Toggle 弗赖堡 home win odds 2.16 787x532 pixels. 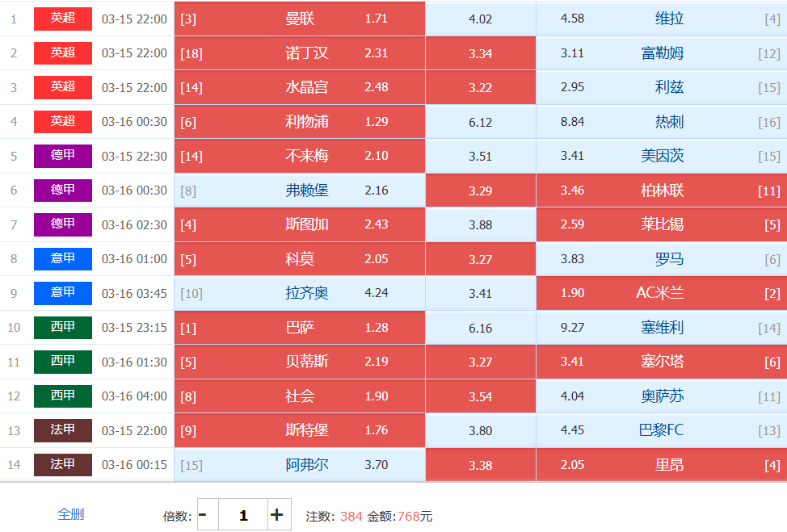click(x=300, y=191)
